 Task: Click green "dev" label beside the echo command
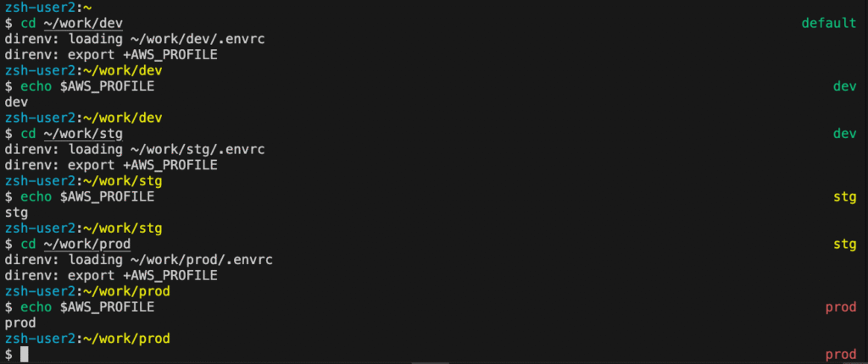844,86
